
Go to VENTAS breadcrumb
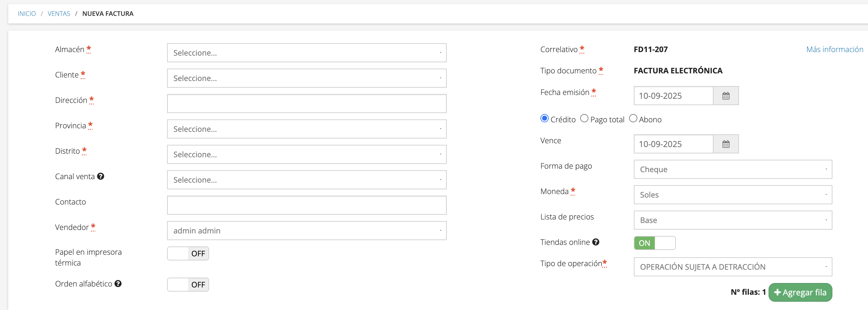tap(59, 13)
